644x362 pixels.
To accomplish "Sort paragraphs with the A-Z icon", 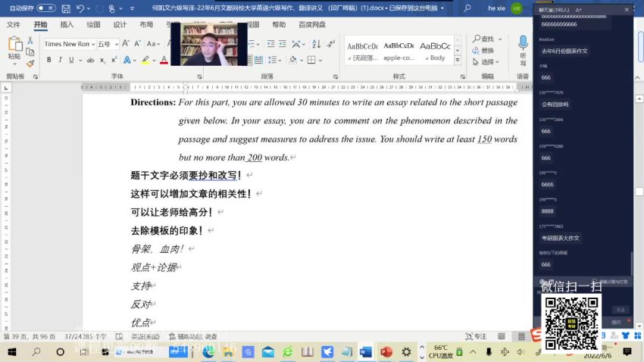I will click(x=316, y=43).
